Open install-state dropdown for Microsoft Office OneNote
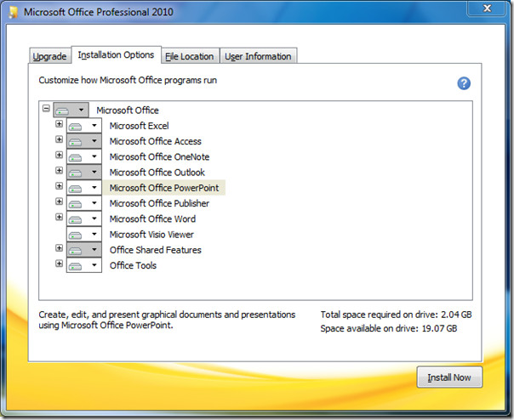Image resolution: width=514 pixels, height=420 pixels. point(84,156)
